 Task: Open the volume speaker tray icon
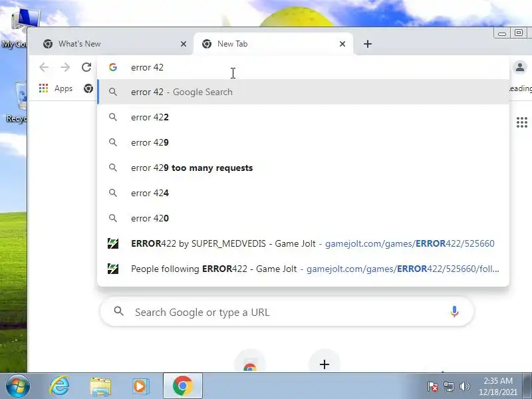coord(464,386)
